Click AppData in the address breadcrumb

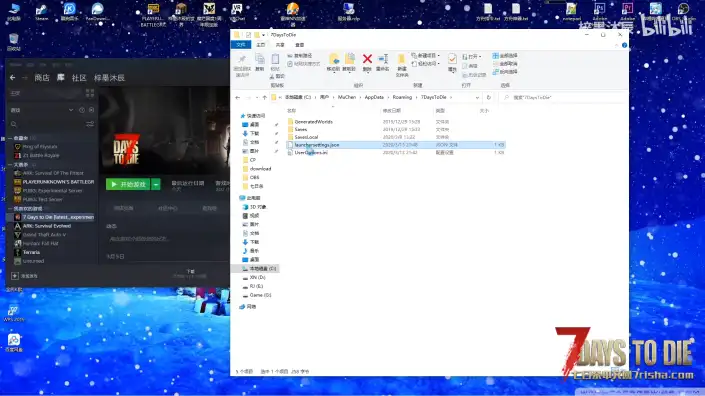pyautogui.click(x=374, y=98)
